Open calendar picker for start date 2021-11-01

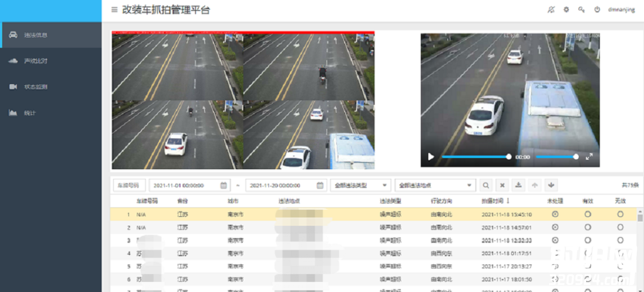click(x=224, y=185)
